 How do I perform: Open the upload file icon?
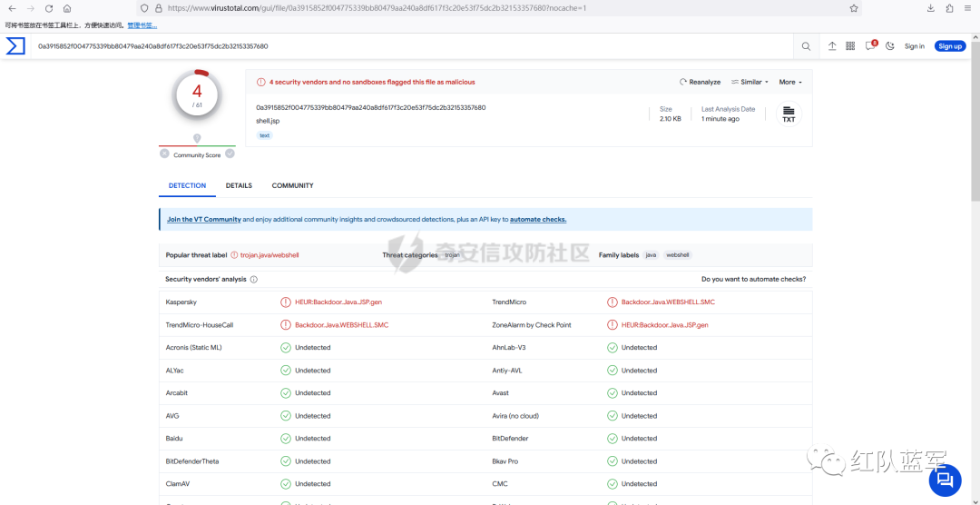click(832, 46)
